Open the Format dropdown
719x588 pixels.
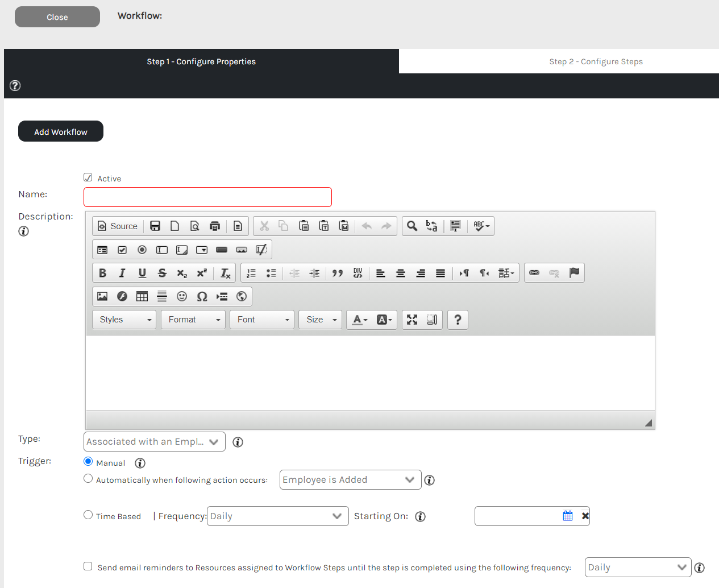click(193, 320)
